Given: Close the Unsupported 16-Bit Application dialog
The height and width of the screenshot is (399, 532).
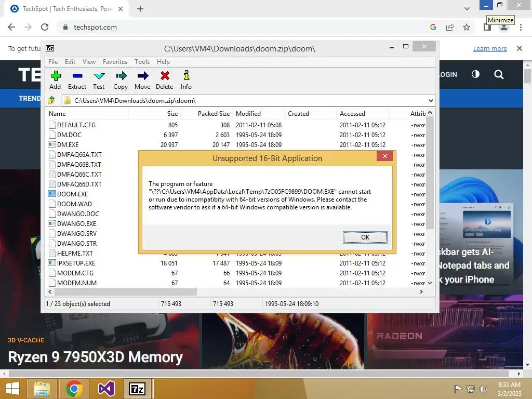Looking at the screenshot, I should 385,156.
